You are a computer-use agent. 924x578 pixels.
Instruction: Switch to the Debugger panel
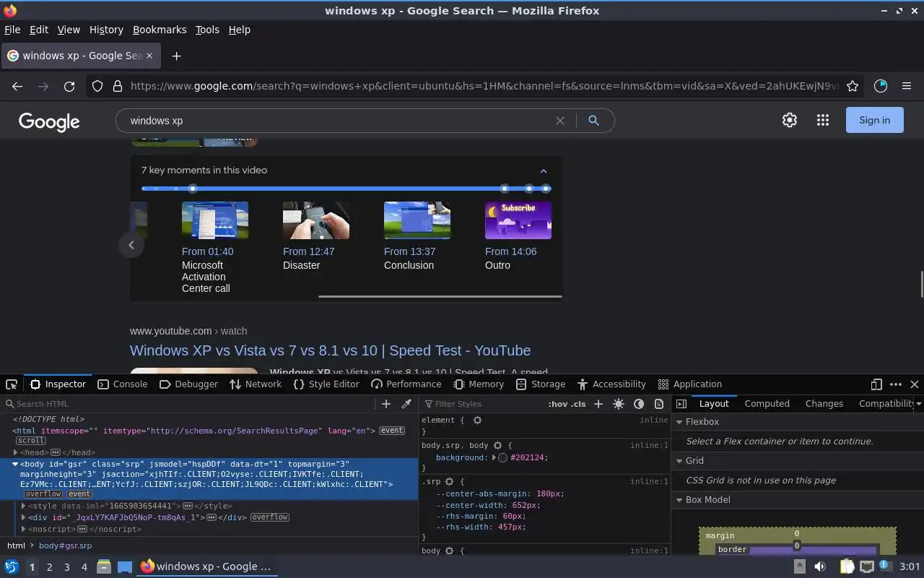click(188, 384)
